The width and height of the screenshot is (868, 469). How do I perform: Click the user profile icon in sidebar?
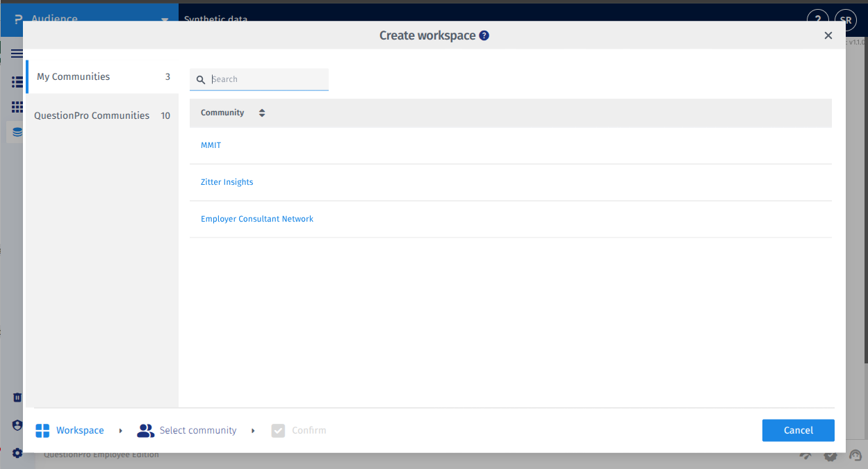pyautogui.click(x=17, y=425)
